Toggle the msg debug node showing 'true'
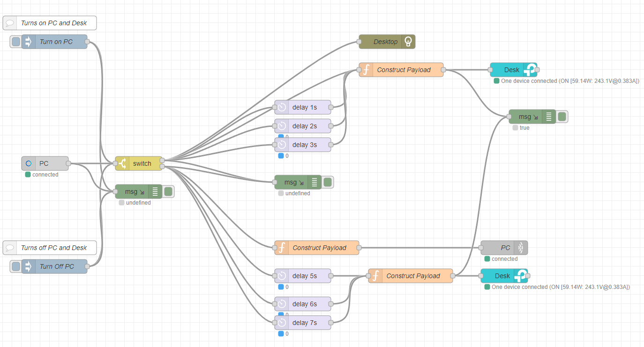Viewport: 644px width, 347px height. pos(562,117)
